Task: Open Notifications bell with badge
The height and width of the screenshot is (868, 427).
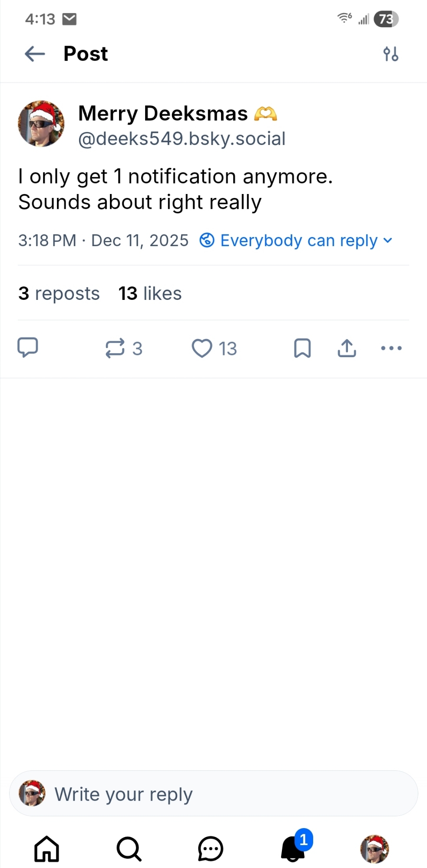Action: (x=293, y=849)
